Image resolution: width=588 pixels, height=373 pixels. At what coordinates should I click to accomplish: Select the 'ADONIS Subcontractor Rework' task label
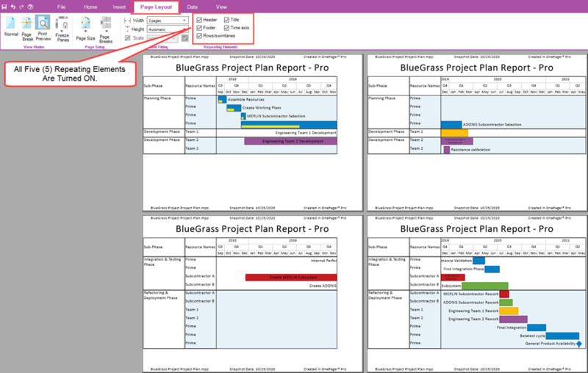[471, 303]
